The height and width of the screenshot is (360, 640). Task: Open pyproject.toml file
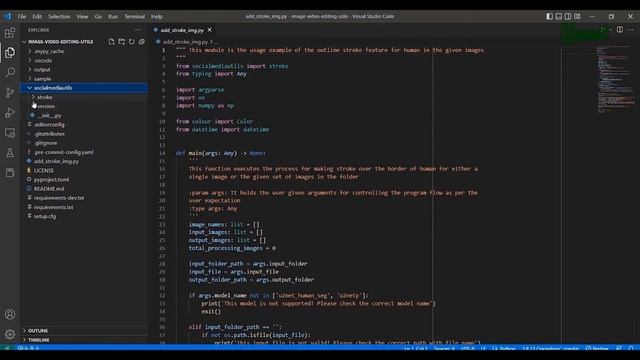84,180
